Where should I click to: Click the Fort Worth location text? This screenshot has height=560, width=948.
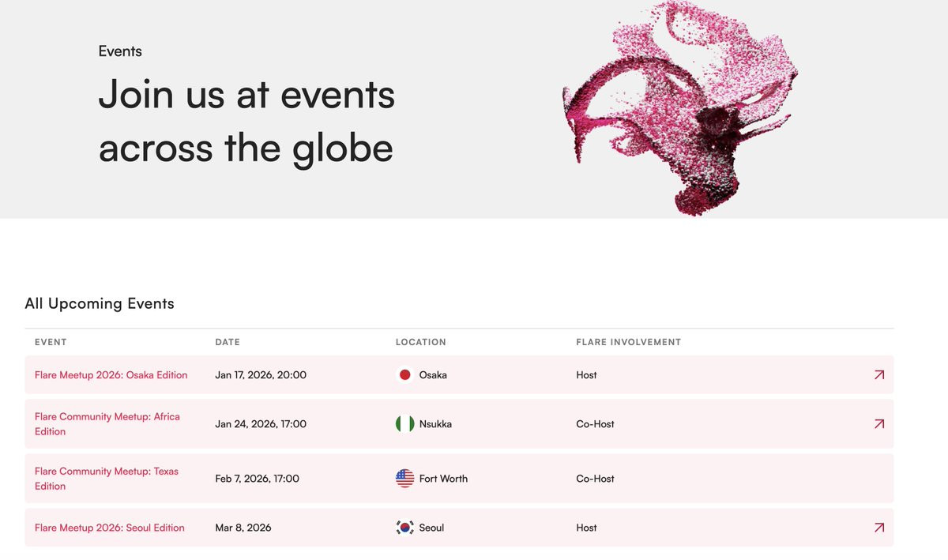pyautogui.click(x=443, y=479)
